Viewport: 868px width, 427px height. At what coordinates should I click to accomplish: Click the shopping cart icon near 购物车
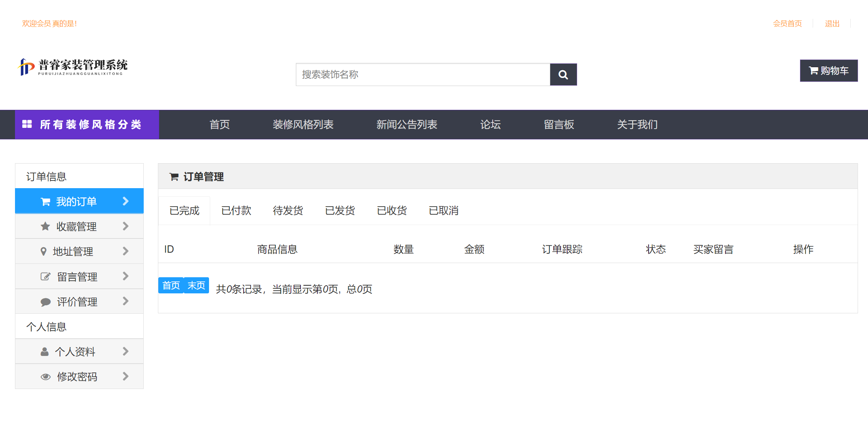813,70
